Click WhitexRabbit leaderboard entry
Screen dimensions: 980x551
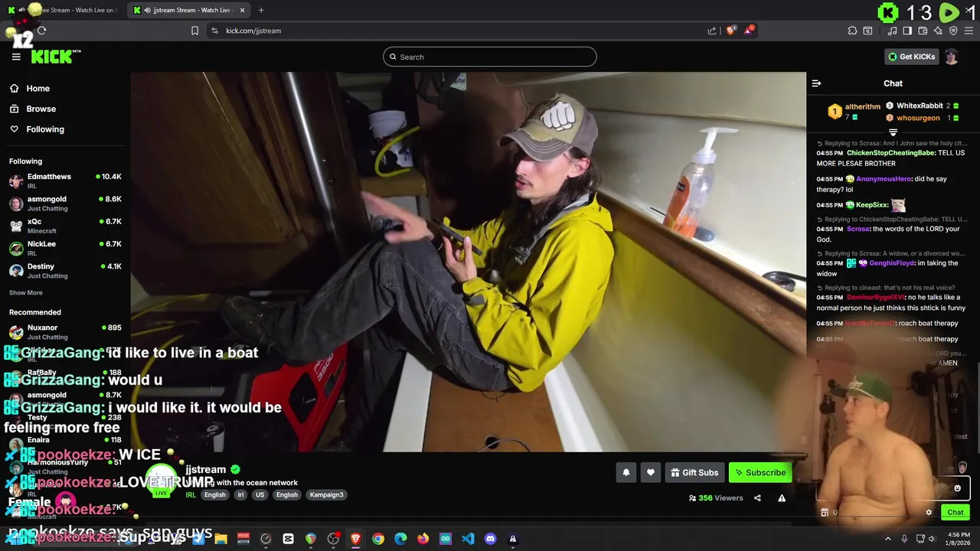pos(922,106)
